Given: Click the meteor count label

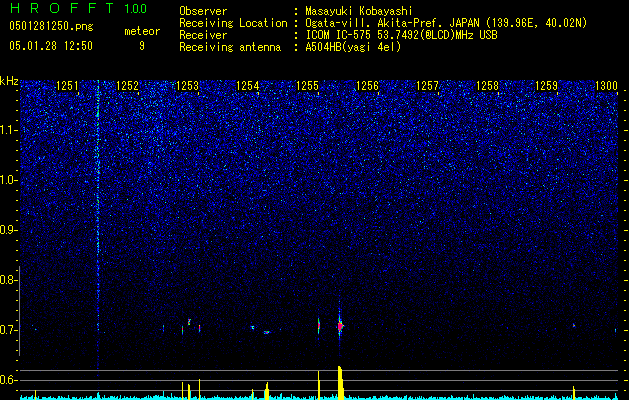Looking at the screenshot, I should (x=142, y=31).
